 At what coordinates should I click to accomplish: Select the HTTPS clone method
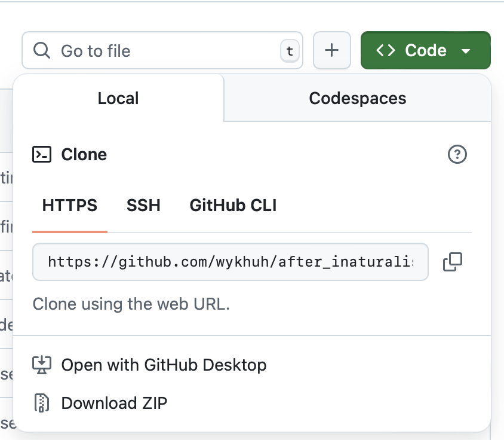tap(69, 206)
